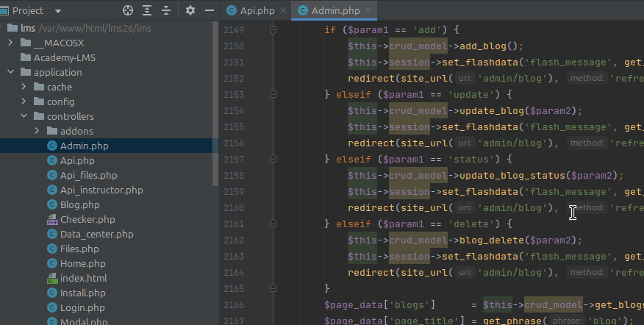
Task: Close the Admin.php editor tab
Action: pyautogui.click(x=369, y=10)
